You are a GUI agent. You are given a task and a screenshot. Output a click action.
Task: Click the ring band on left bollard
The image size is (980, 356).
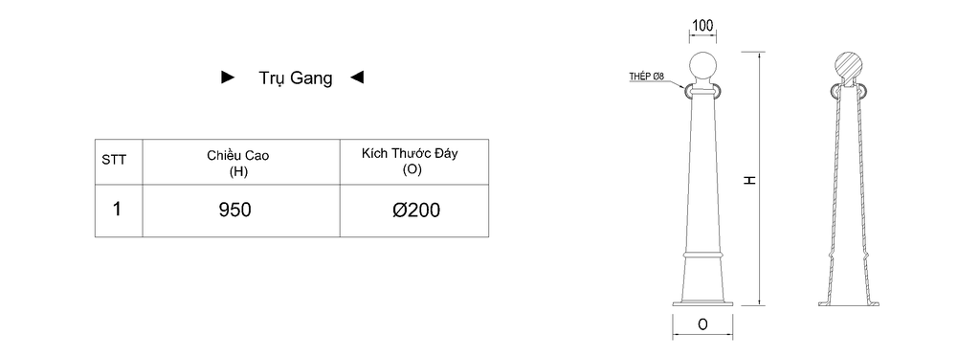(x=702, y=256)
